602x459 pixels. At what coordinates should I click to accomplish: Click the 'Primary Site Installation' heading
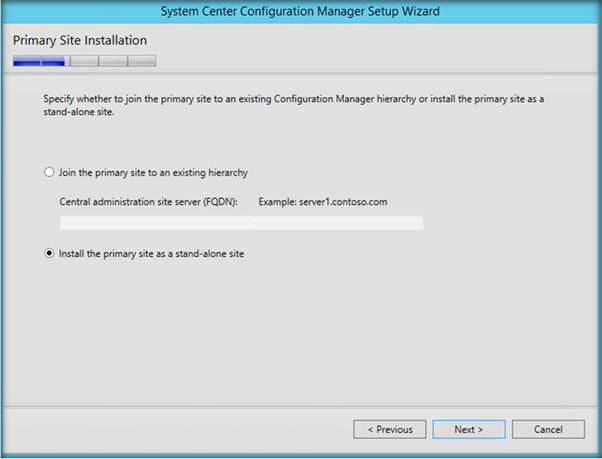pos(80,40)
